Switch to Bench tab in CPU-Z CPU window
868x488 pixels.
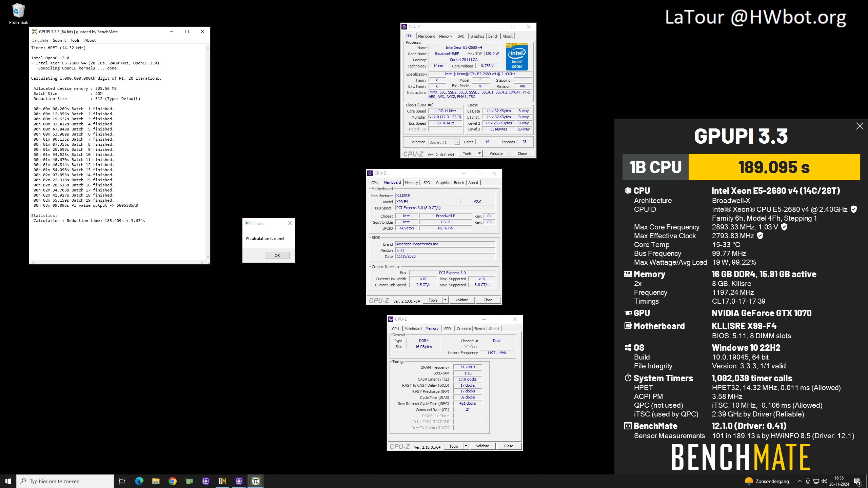point(493,36)
